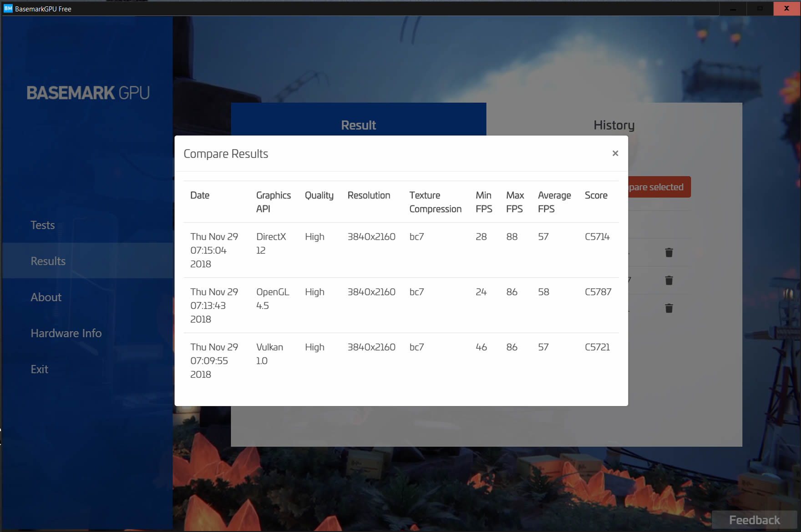Click the Max FPS column header

(x=515, y=202)
